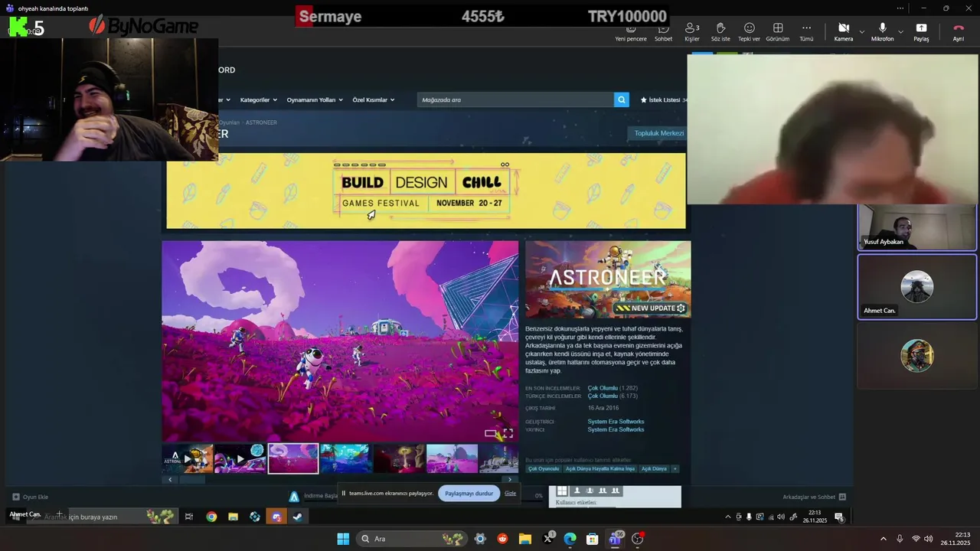Open Chrome in the shared screen taskbar
Screen dimensions: 980x551
pos(211,517)
